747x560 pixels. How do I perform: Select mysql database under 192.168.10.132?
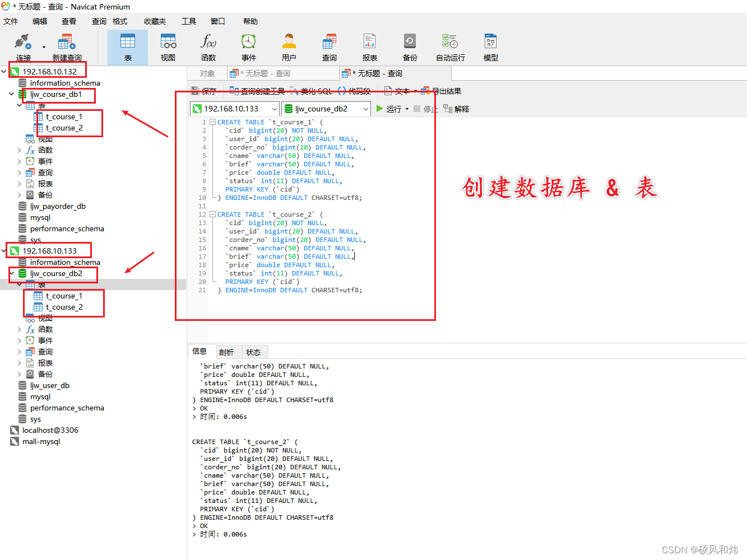(40, 217)
